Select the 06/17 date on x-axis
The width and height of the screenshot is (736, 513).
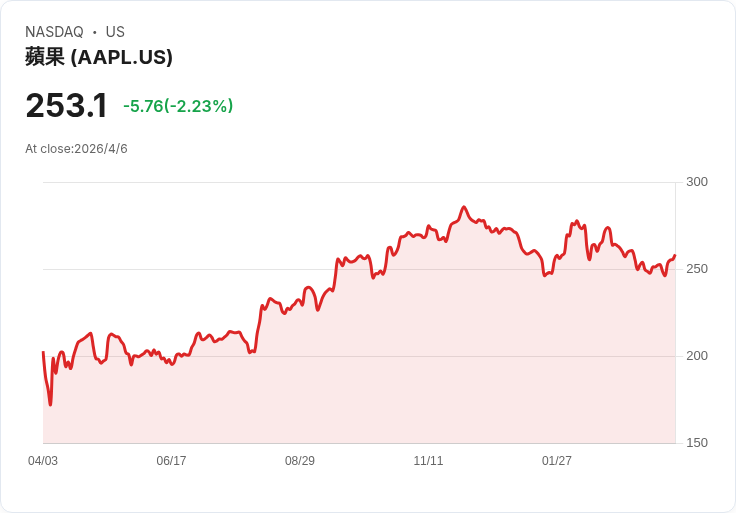[171, 461]
